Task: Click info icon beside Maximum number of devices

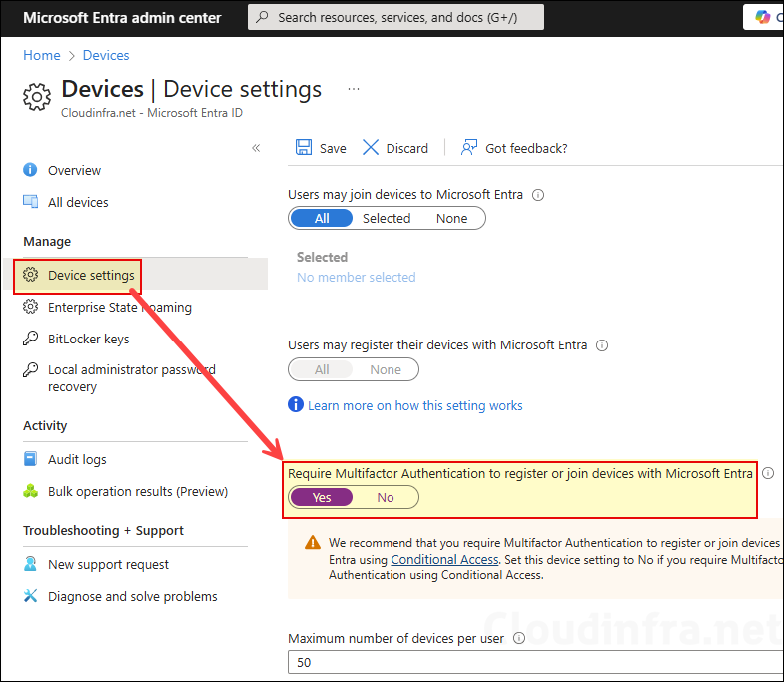Action: (x=518, y=638)
